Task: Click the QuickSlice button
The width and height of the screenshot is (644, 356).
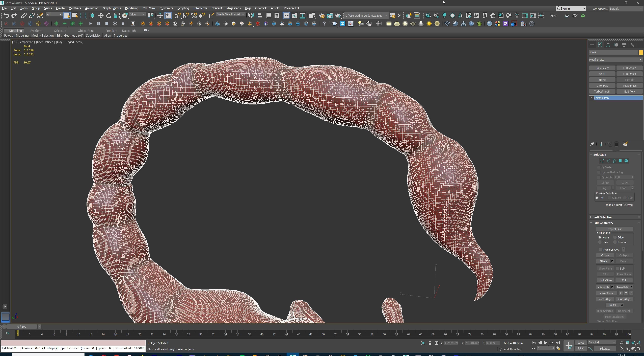Action: 605,280
